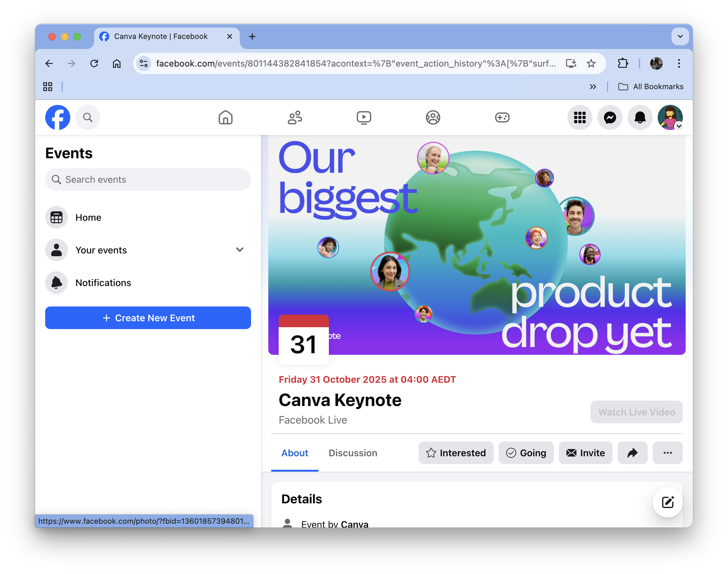Open the Friends icon in top navigation
This screenshot has width=728, height=574.
[295, 117]
